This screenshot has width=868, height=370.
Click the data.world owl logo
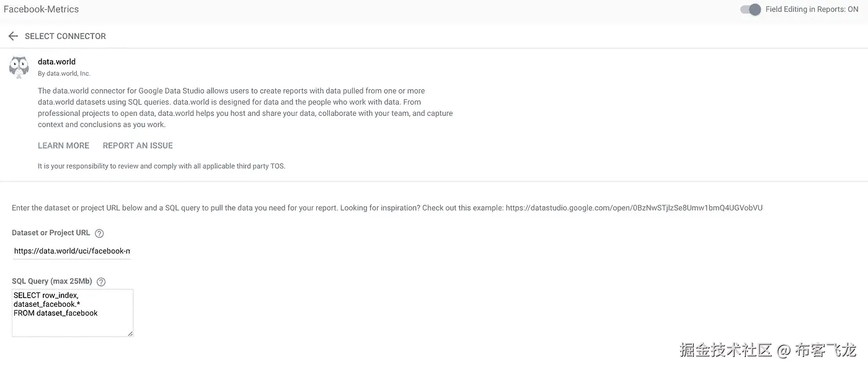(x=19, y=67)
